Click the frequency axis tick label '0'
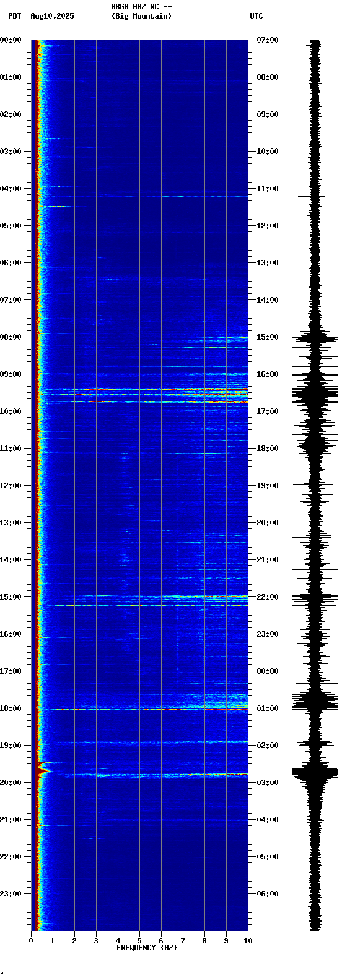The image size is (342, 980). coord(31,941)
